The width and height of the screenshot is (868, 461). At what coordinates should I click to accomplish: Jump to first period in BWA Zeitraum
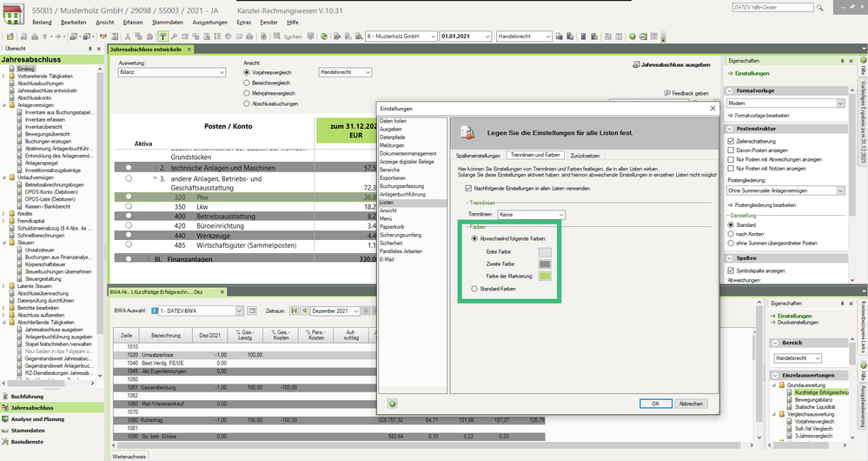click(294, 311)
